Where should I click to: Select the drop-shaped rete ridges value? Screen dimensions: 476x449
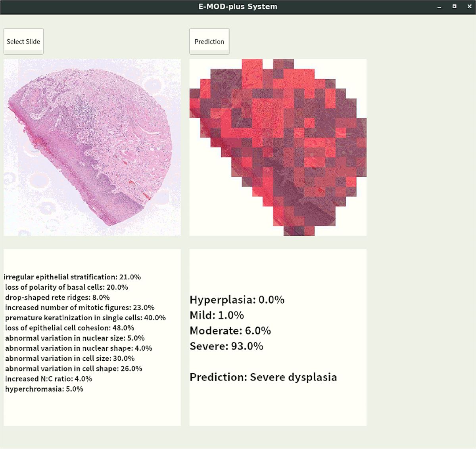pyautogui.click(x=101, y=298)
